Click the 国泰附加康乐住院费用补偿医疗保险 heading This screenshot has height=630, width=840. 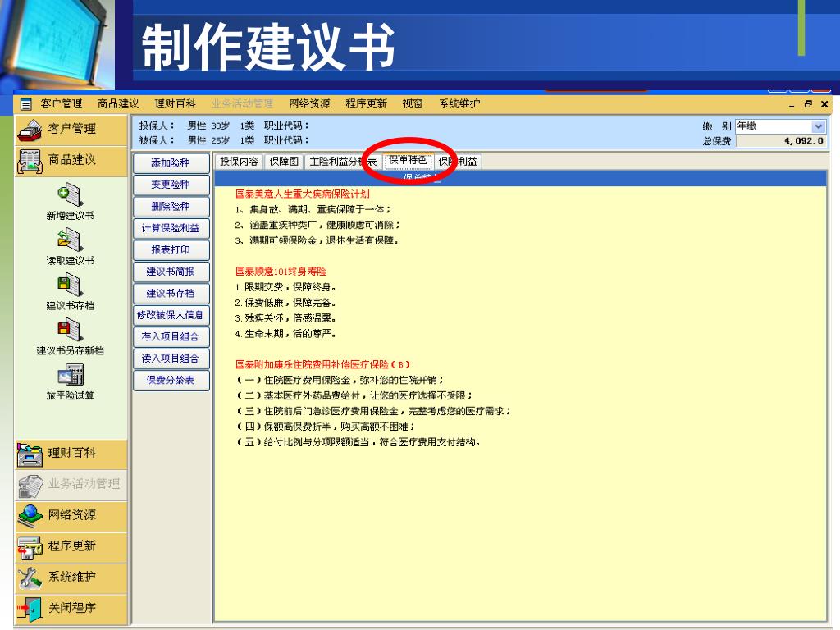click(x=323, y=365)
